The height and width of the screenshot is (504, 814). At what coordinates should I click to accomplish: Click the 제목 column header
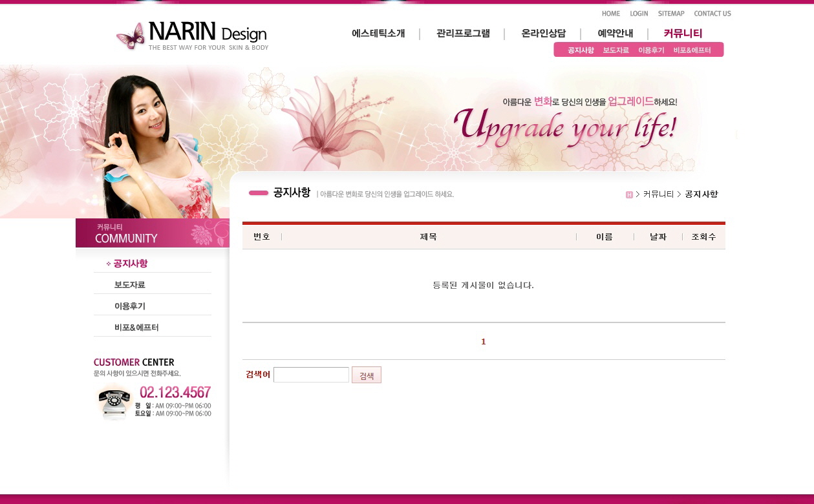[428, 237]
